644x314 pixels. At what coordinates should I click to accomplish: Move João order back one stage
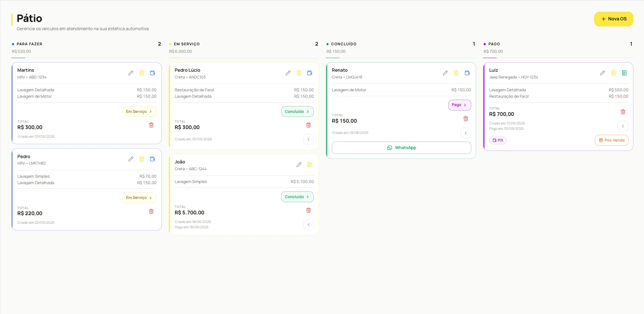[308, 225]
